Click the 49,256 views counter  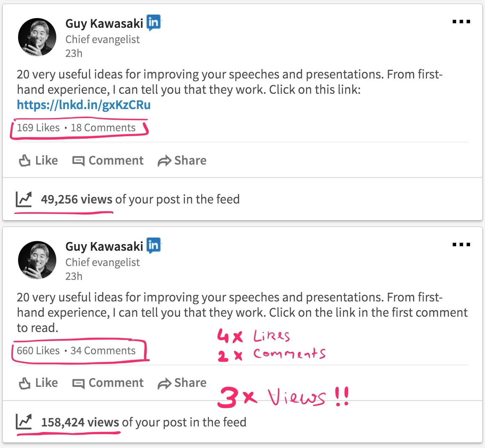[x=75, y=199]
